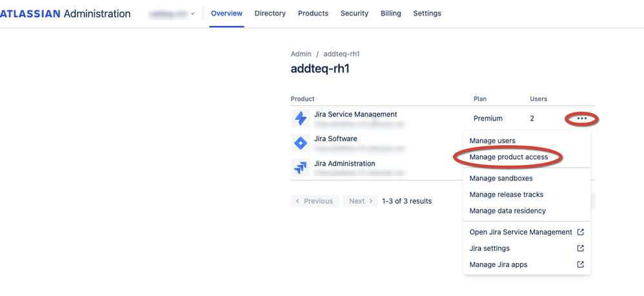Screen dimensions: 644x296
Task: Click the Jira Software product icon
Action: point(301,143)
